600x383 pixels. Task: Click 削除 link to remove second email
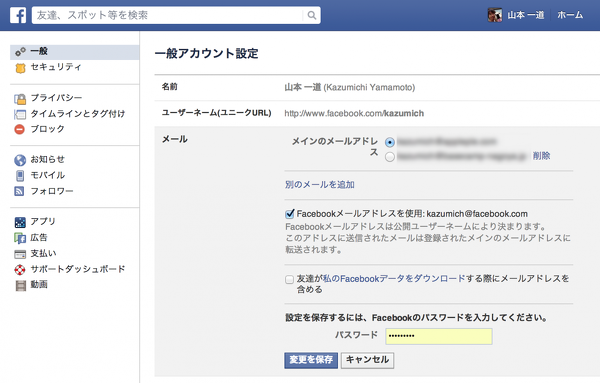click(541, 156)
